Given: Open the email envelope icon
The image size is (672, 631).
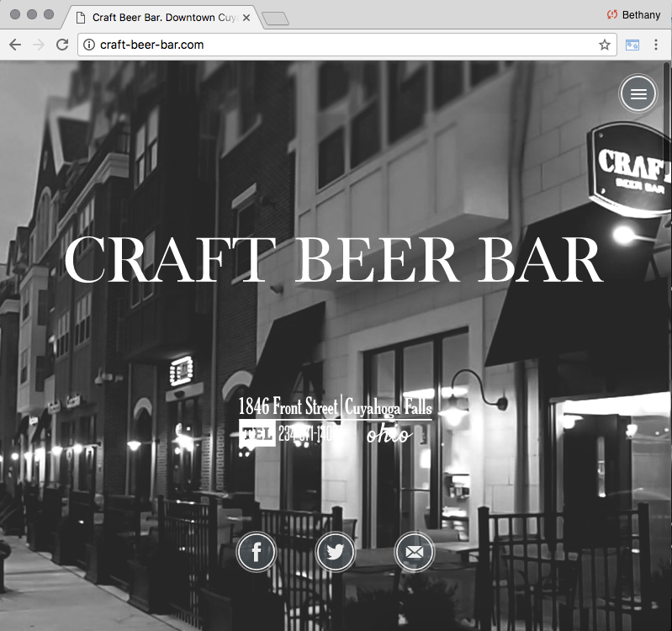Looking at the screenshot, I should [x=414, y=552].
